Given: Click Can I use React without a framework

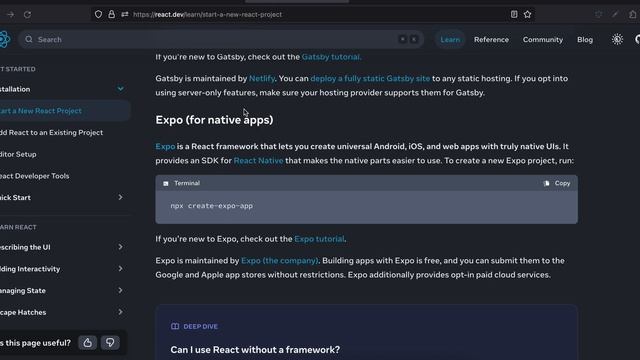Looking at the screenshot, I should (255, 350).
